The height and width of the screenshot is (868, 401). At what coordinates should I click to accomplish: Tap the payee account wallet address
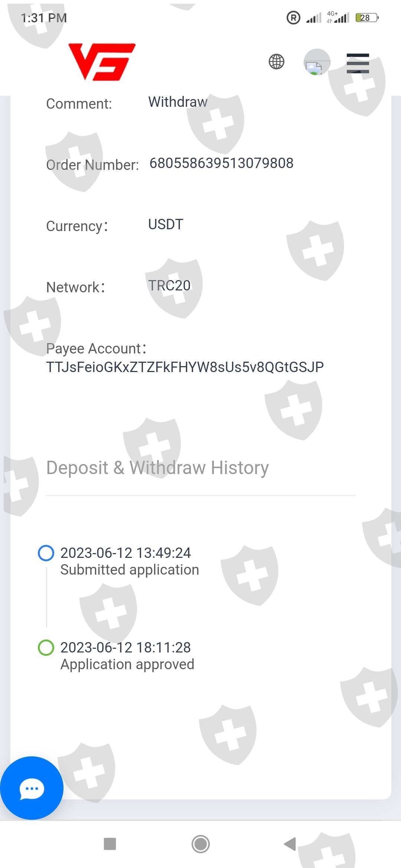coord(185,367)
